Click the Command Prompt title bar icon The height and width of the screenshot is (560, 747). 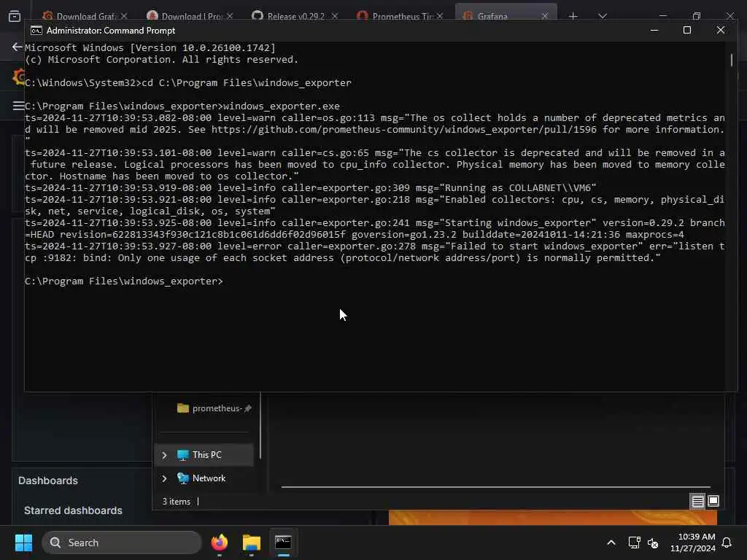tap(36, 31)
